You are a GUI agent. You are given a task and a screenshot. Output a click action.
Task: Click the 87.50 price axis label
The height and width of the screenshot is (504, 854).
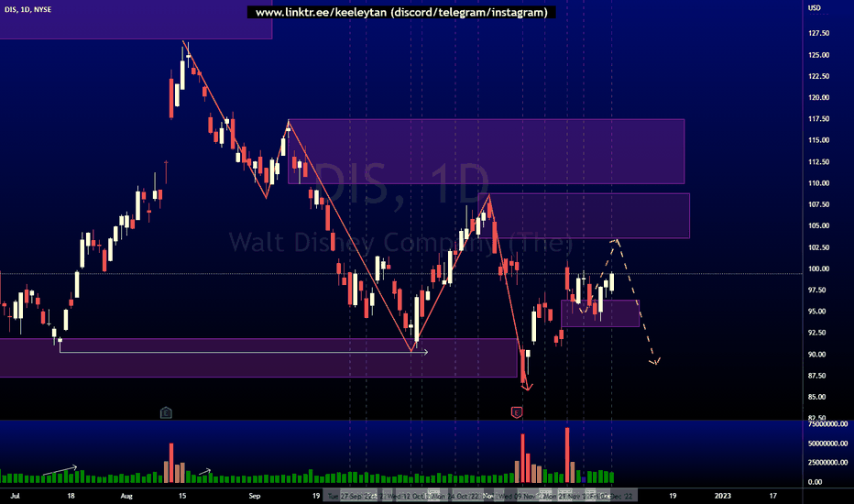point(817,376)
